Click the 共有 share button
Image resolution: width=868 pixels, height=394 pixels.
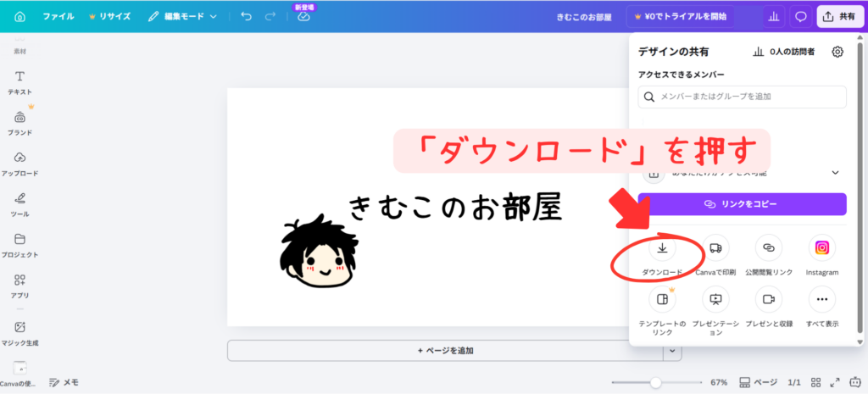839,17
